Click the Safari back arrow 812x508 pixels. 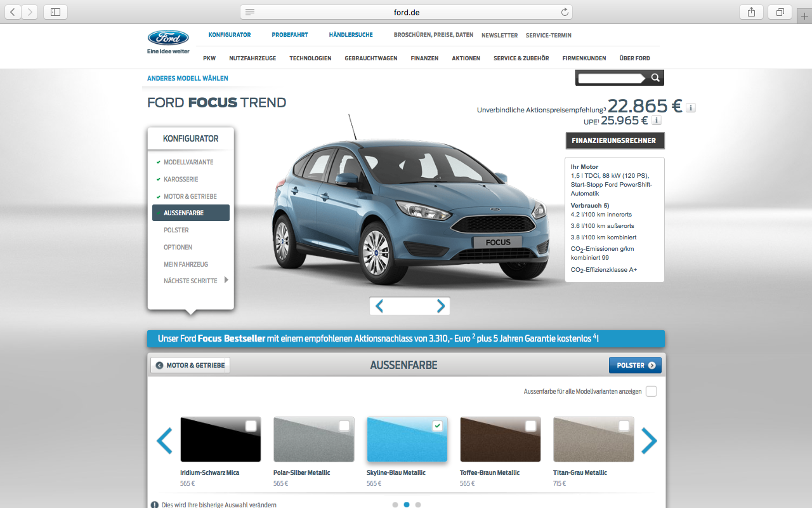(13, 12)
